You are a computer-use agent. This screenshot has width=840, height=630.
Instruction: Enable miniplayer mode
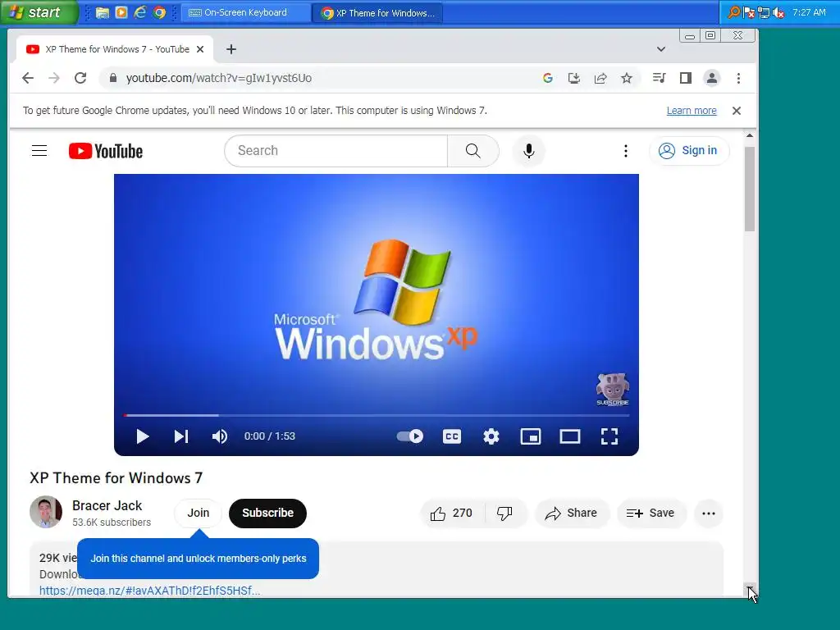pos(531,436)
